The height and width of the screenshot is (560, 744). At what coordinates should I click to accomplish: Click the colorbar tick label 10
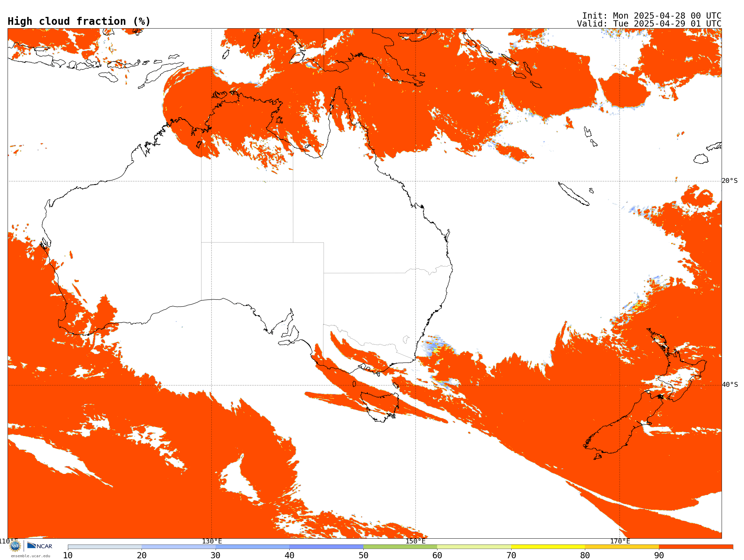coord(68,556)
